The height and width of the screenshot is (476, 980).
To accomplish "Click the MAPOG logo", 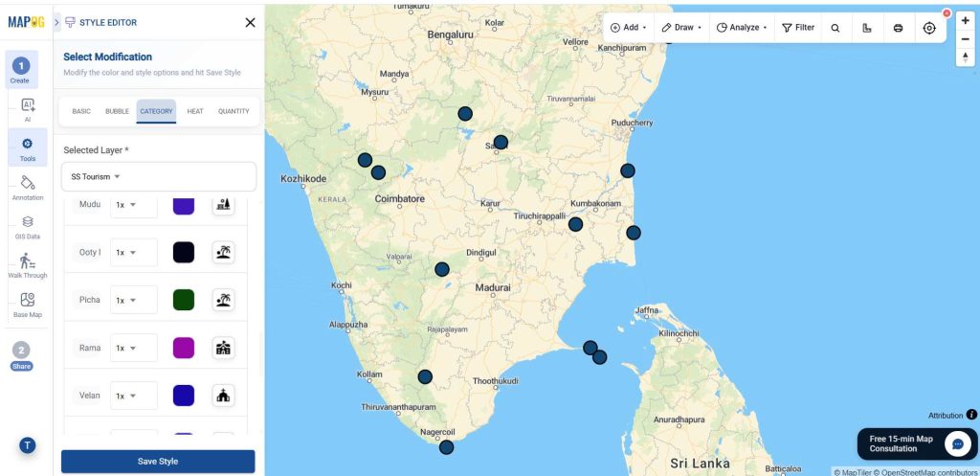I will (24, 23).
